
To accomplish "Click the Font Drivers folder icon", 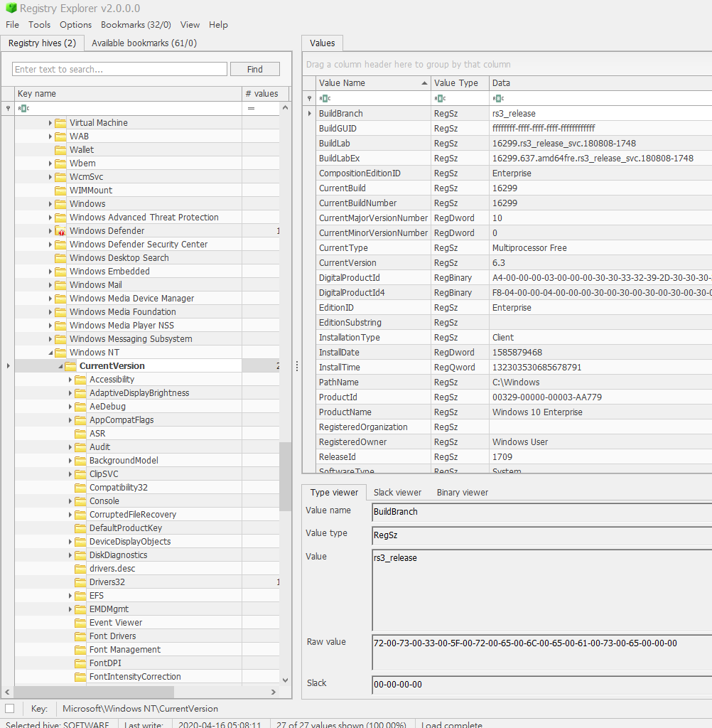I will pyautogui.click(x=80, y=636).
